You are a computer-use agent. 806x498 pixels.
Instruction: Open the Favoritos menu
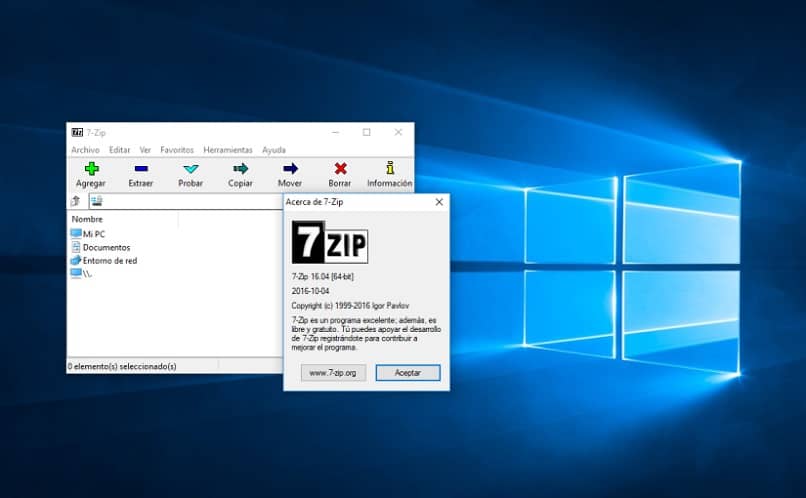click(177, 150)
